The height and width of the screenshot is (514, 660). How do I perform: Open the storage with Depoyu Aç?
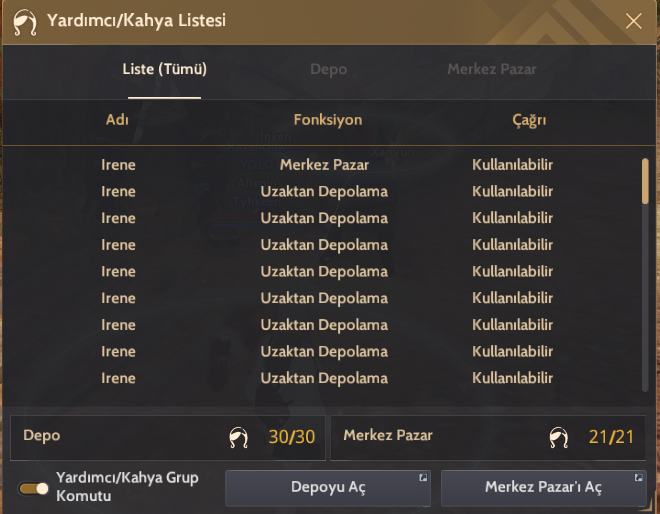pos(328,487)
